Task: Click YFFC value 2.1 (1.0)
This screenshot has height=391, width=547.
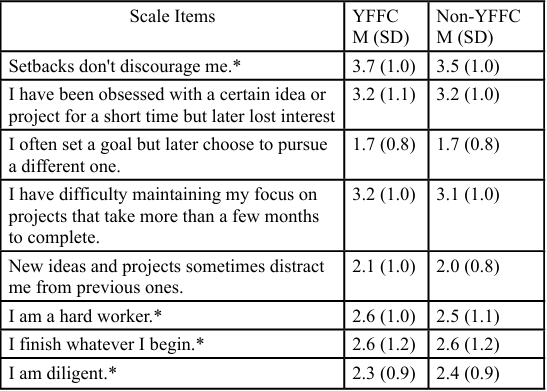Action: 384,266
